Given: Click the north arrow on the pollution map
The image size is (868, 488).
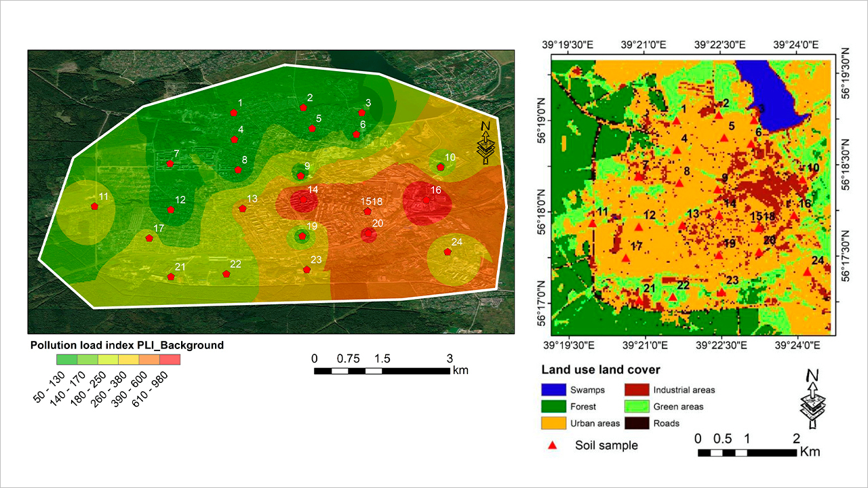Looking at the screenshot, I should tap(486, 143).
